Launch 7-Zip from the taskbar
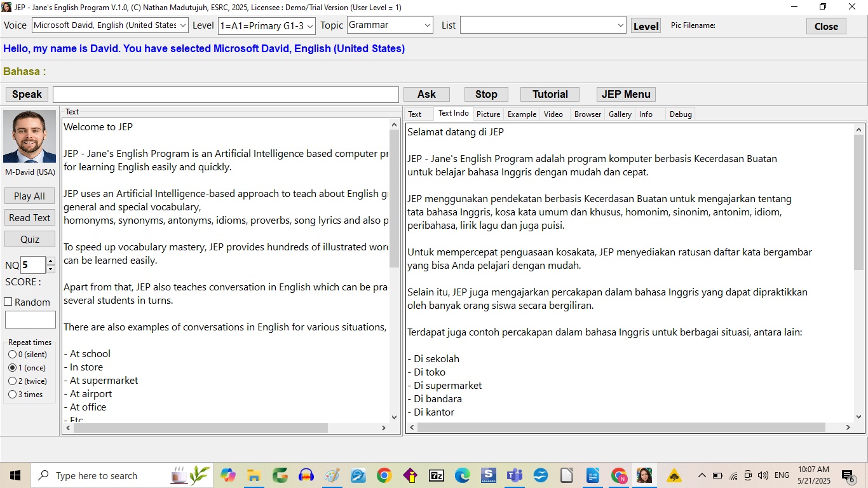This screenshot has height=488, width=868. pos(437,475)
